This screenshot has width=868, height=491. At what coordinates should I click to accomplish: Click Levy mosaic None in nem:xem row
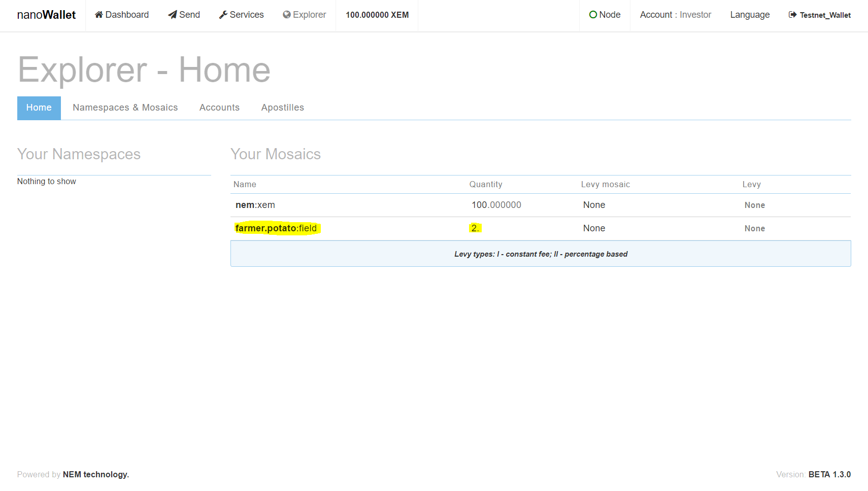(x=594, y=205)
